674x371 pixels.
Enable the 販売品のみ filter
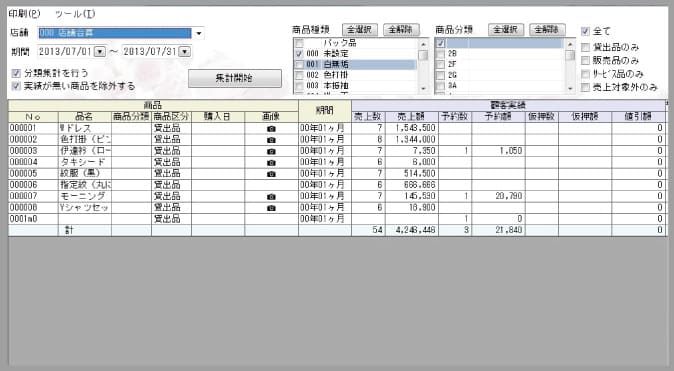tap(585, 60)
